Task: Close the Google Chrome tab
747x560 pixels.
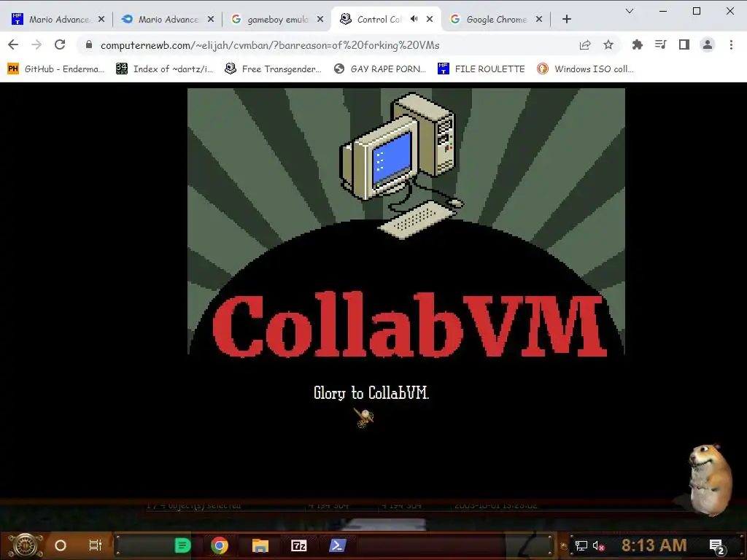Action: (539, 19)
